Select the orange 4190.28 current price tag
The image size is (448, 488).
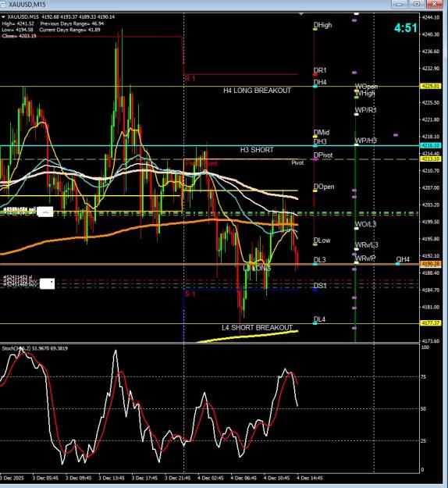click(x=431, y=264)
